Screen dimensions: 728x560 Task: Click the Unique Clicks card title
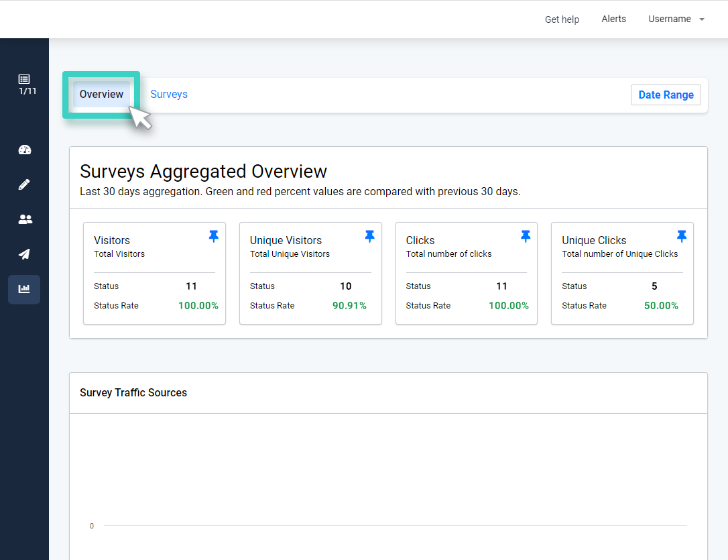tap(594, 240)
